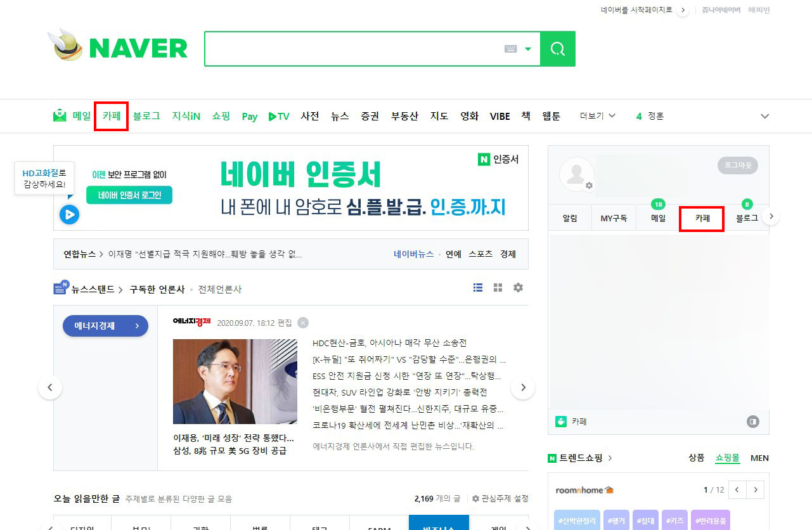The width and height of the screenshot is (812, 530).
Task: Open newsstand settings gear
Action: pos(518,288)
